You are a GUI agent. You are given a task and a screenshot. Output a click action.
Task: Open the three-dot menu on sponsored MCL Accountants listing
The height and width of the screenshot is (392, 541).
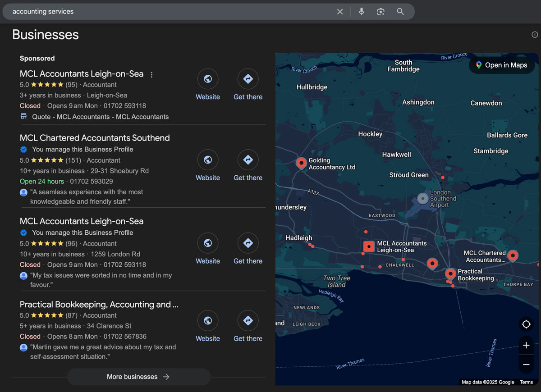pyautogui.click(x=151, y=75)
